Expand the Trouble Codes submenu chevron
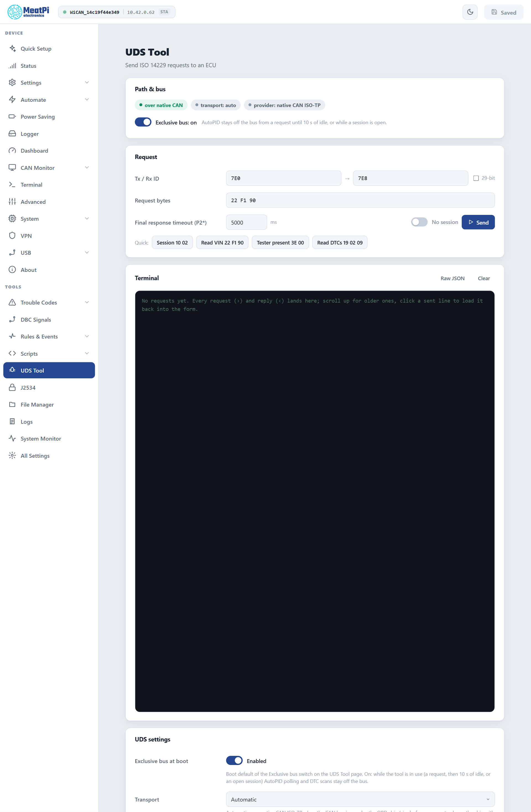531x812 pixels. tap(87, 302)
